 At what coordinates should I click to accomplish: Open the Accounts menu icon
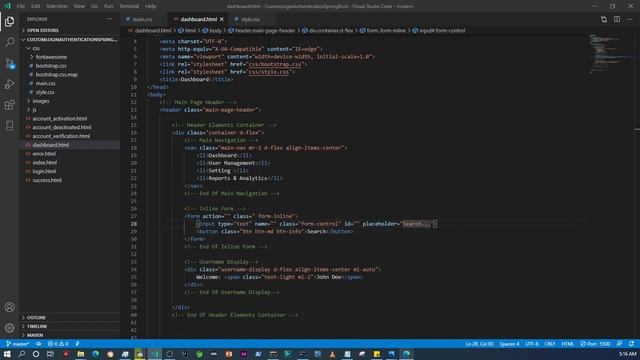click(9, 307)
